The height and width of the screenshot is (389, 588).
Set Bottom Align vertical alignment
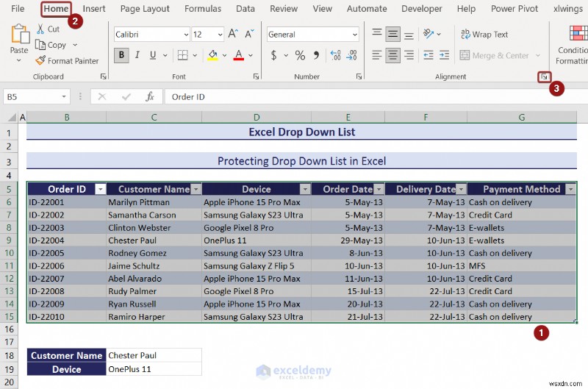pos(409,34)
